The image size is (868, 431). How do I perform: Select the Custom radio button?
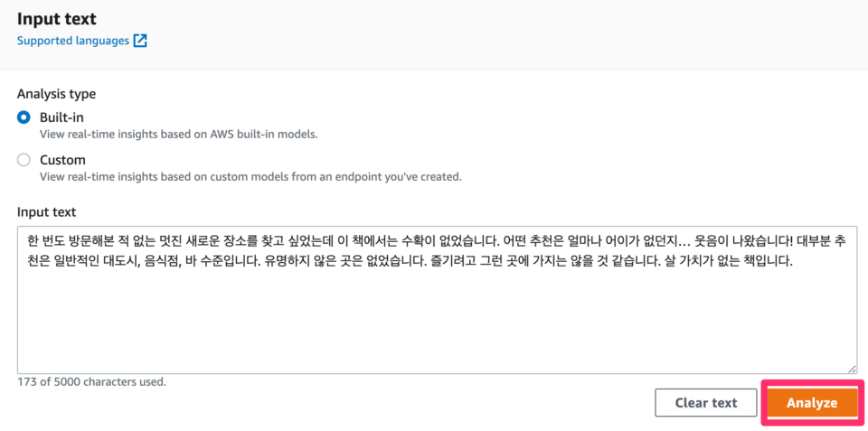(24, 161)
